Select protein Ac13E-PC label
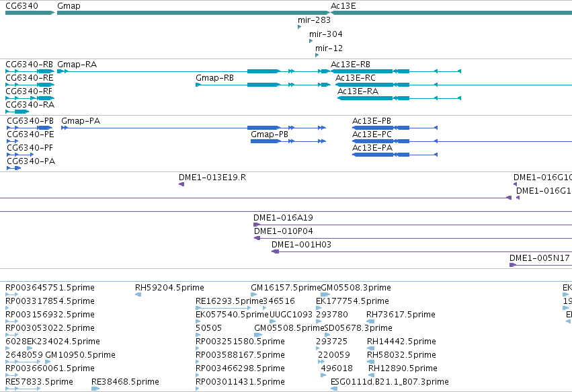 pos(372,134)
